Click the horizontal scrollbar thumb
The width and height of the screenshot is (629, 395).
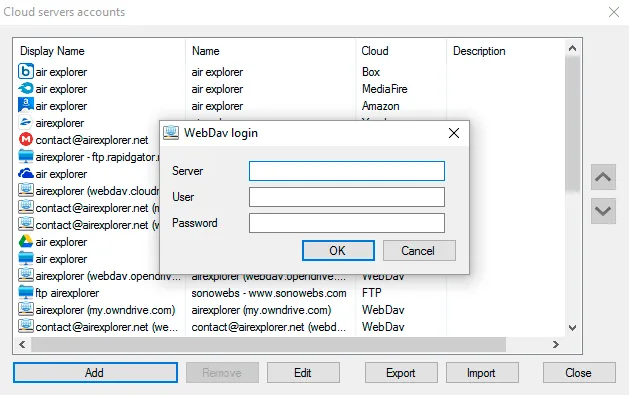(268, 344)
